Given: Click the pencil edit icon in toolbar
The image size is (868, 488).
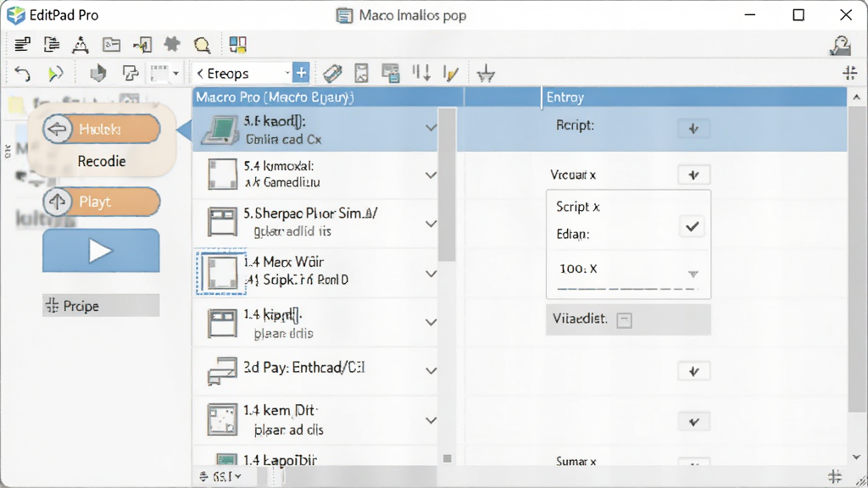Looking at the screenshot, I should [451, 73].
